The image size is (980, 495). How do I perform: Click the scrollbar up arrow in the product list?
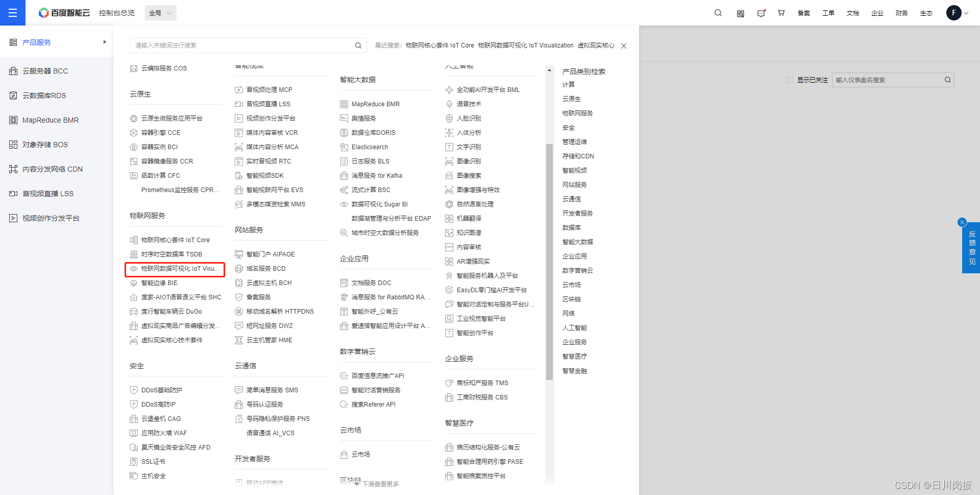549,70
